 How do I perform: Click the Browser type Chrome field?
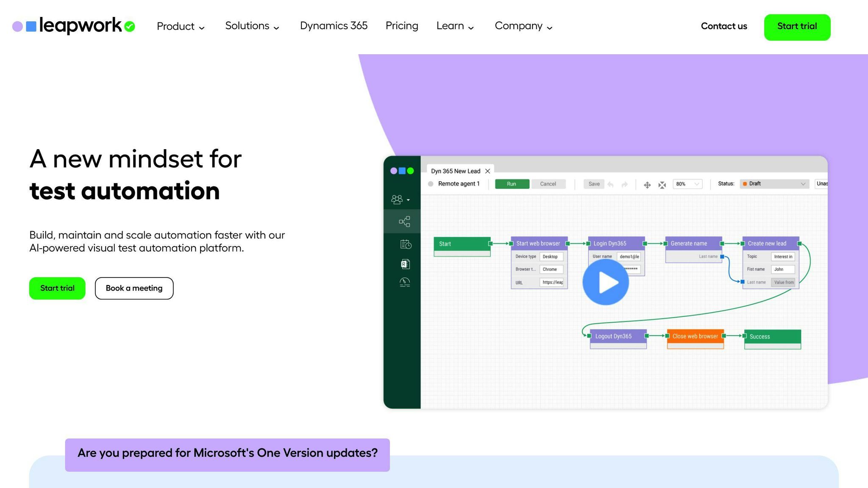pos(551,269)
